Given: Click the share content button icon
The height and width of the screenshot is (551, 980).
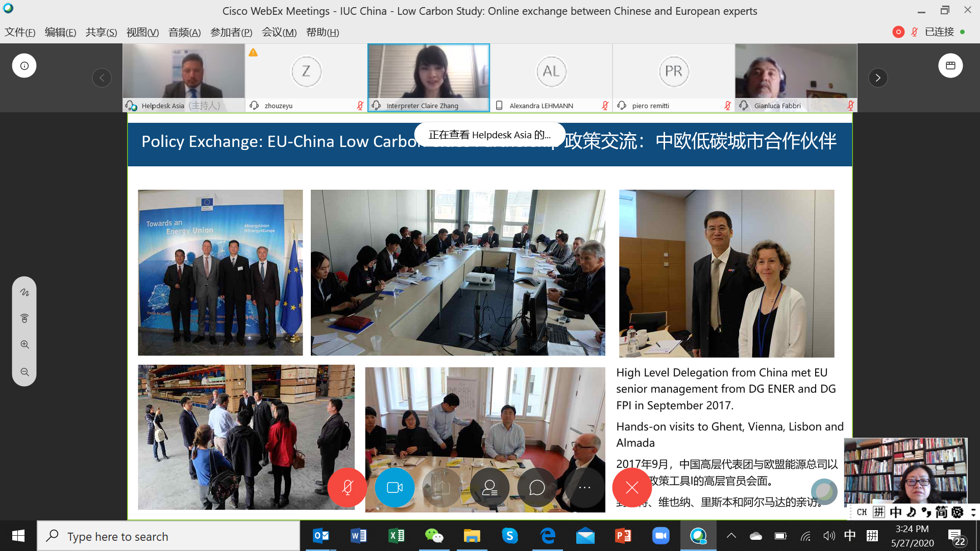Looking at the screenshot, I should 442,488.
